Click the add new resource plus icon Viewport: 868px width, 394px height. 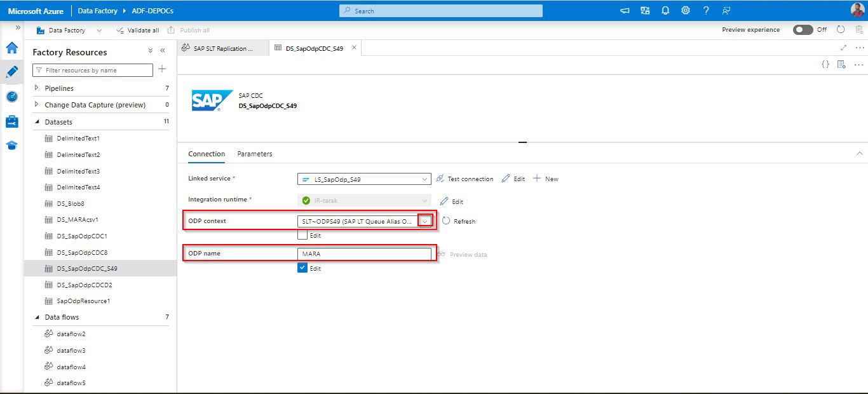coord(162,69)
